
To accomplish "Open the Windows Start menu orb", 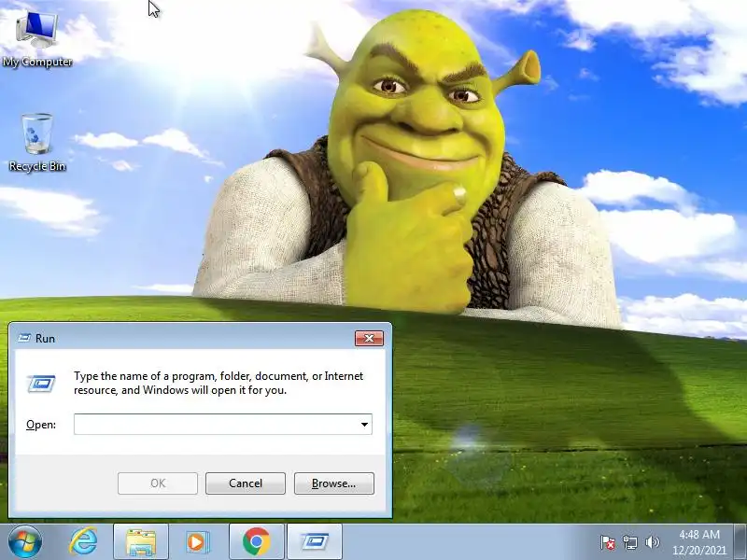I will point(25,542).
